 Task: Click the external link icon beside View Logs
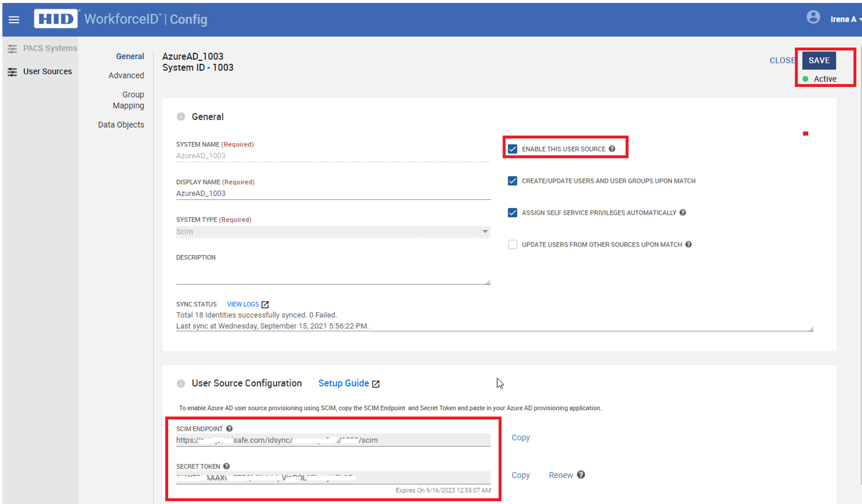pos(265,305)
